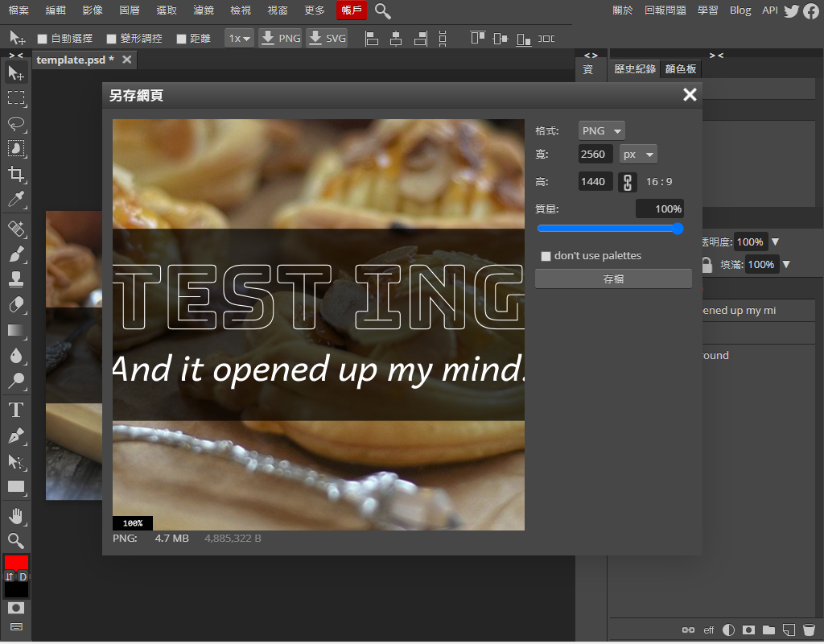Image resolution: width=824 pixels, height=644 pixels.
Task: Click the 質量 quality slider handle
Action: click(678, 228)
